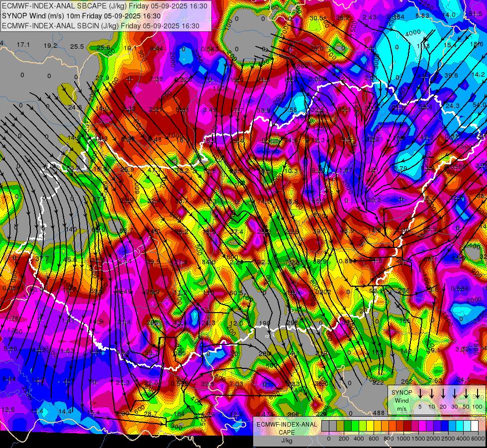
Task: Click the wind arrow above 20 m/s
Action: [x=443, y=393]
